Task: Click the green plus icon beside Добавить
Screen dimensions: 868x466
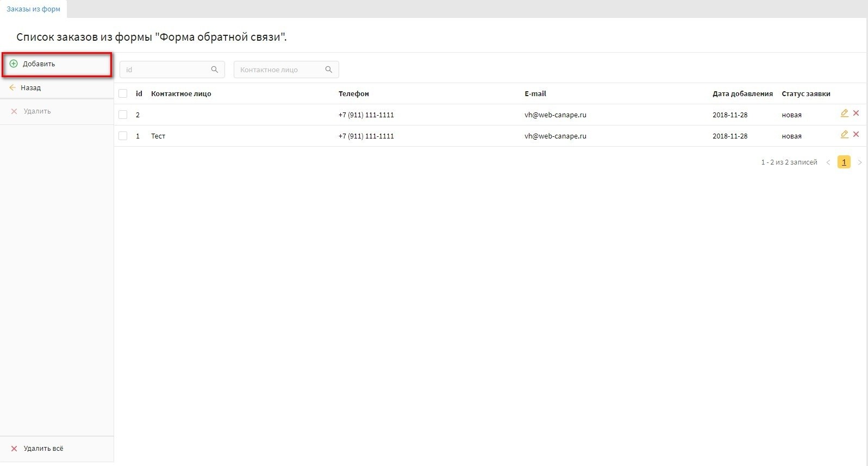Action: pos(14,64)
